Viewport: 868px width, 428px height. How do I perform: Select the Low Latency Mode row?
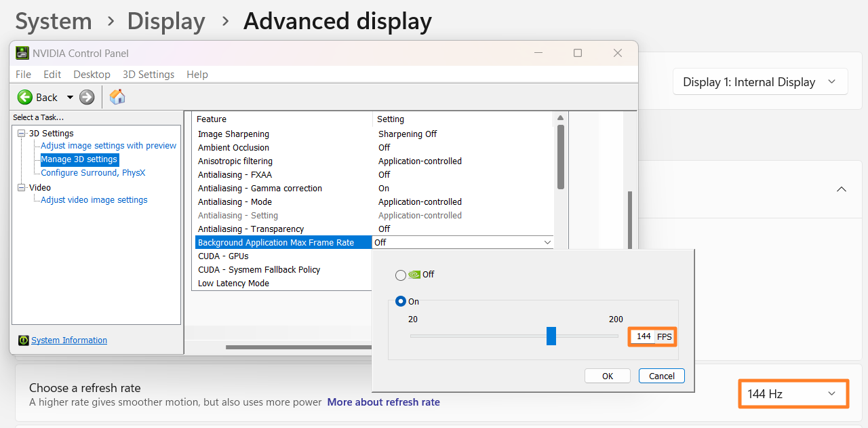click(x=282, y=284)
